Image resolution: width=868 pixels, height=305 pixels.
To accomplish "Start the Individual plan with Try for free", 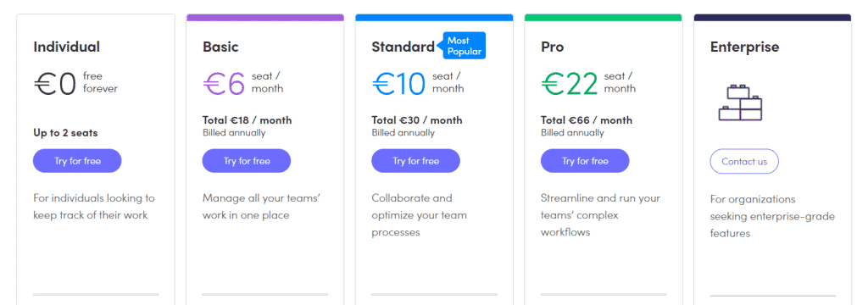I will (77, 161).
